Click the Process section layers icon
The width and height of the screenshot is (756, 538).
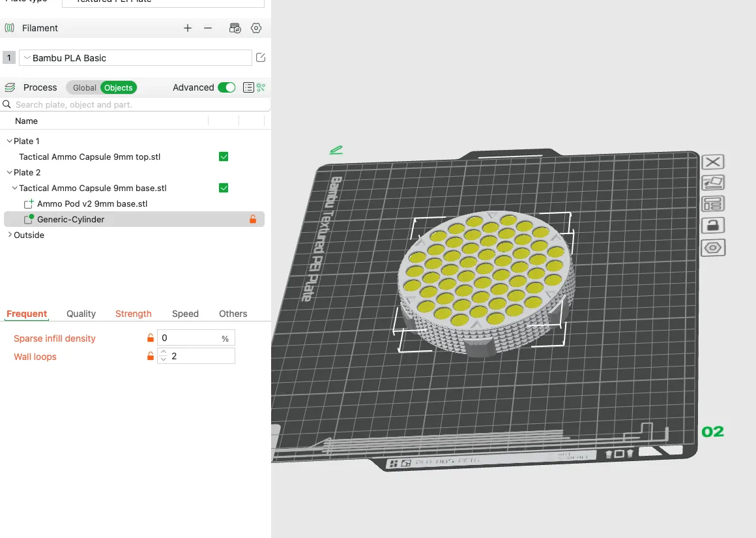[x=10, y=87]
